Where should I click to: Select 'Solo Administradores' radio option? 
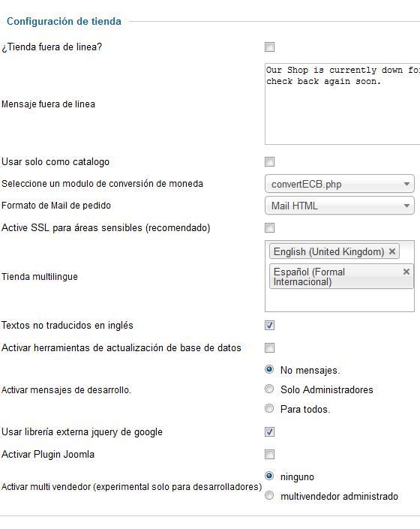click(269, 389)
